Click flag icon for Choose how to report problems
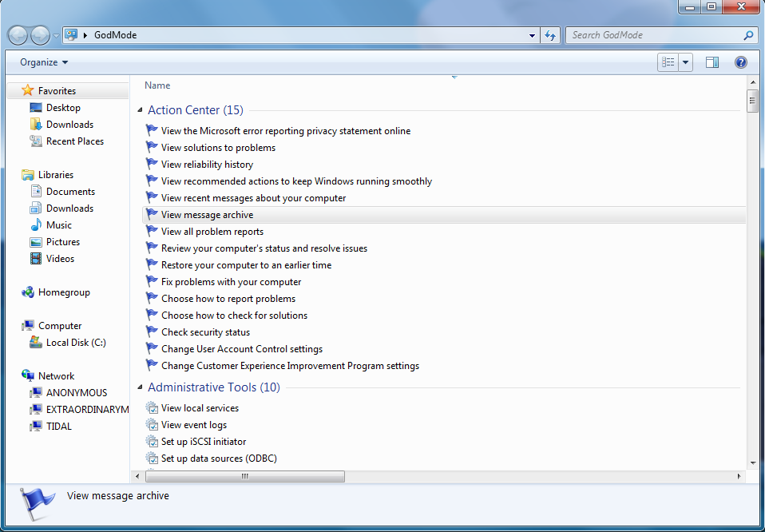This screenshot has height=532, width=765. click(x=152, y=298)
